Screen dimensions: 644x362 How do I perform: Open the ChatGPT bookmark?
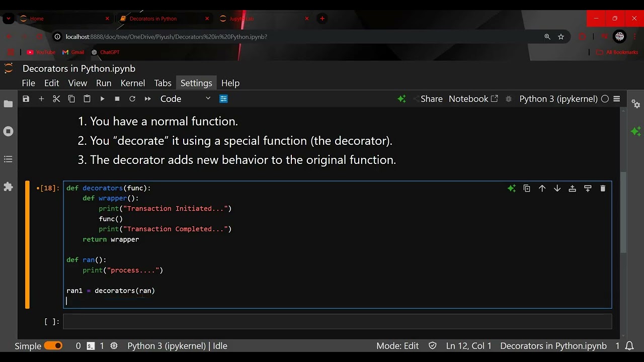106,52
